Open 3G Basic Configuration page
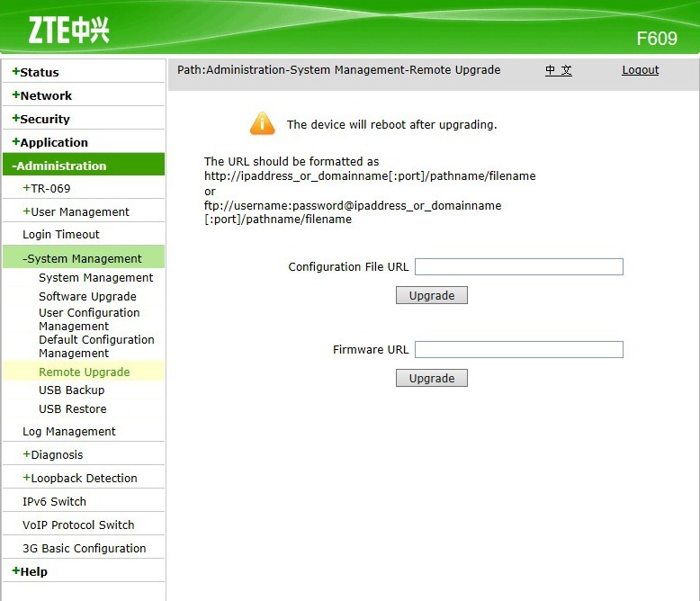Screen dimensions: 700x601 pos(85,548)
